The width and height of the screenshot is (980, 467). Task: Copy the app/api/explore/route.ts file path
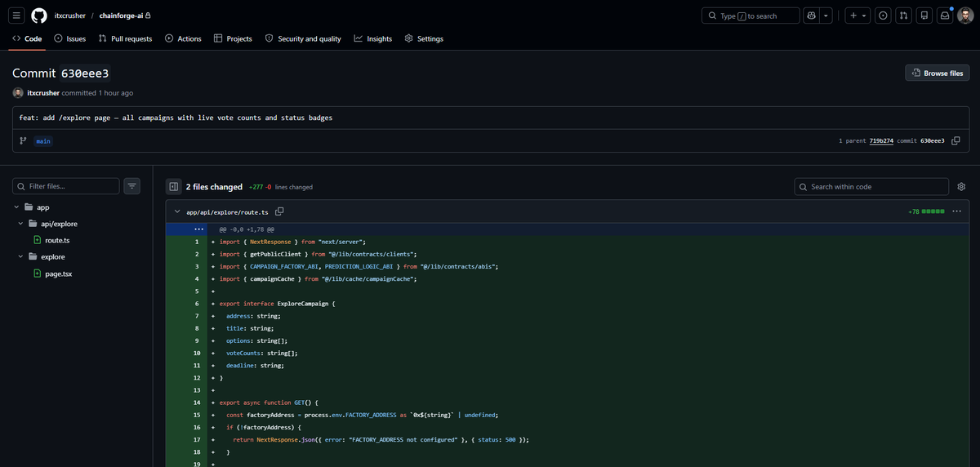(279, 211)
